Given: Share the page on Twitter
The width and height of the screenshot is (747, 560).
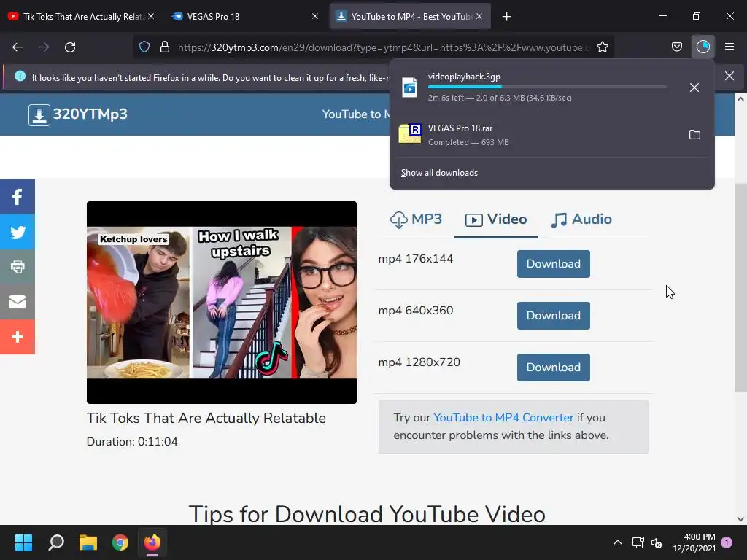Looking at the screenshot, I should [18, 232].
